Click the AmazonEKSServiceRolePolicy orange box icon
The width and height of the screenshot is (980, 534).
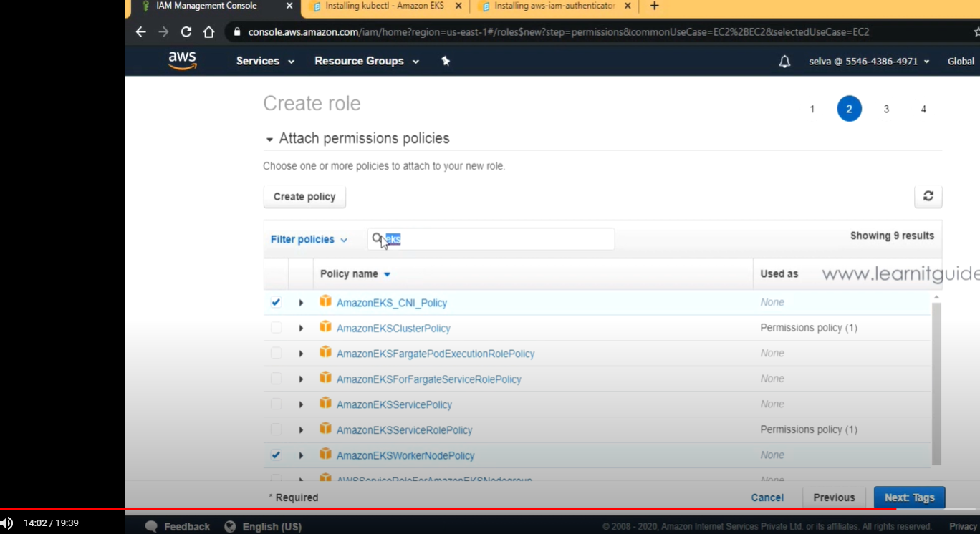click(x=325, y=429)
